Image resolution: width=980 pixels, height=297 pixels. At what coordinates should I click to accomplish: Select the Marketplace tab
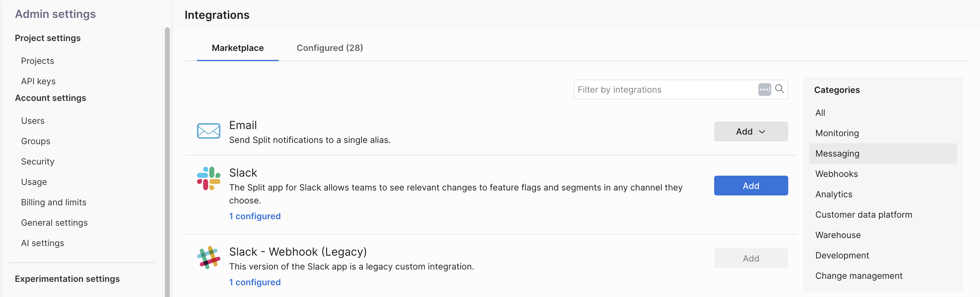coord(237,48)
